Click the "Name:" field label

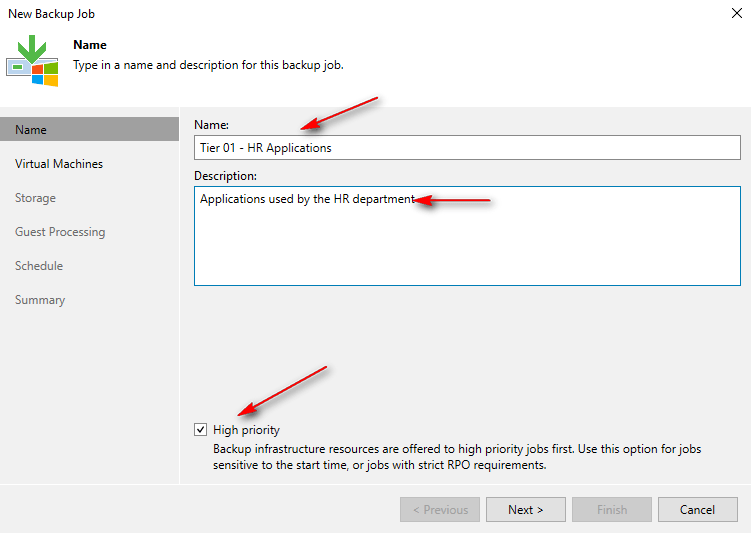[212, 125]
